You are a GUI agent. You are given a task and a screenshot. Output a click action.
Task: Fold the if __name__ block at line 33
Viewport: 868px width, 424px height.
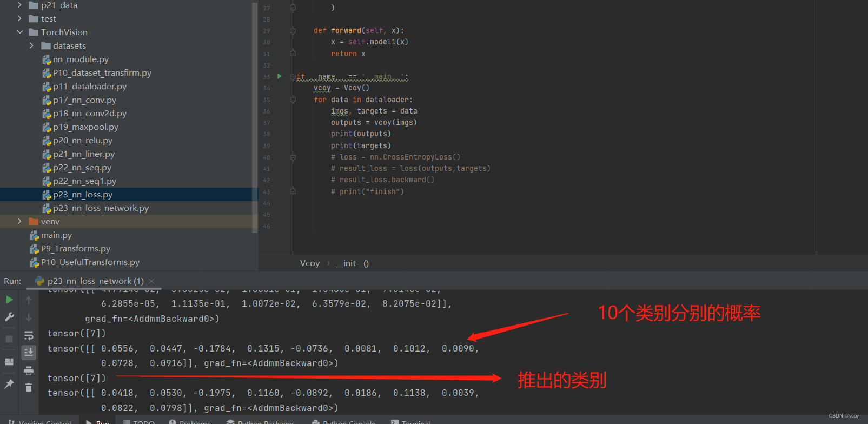pyautogui.click(x=293, y=77)
